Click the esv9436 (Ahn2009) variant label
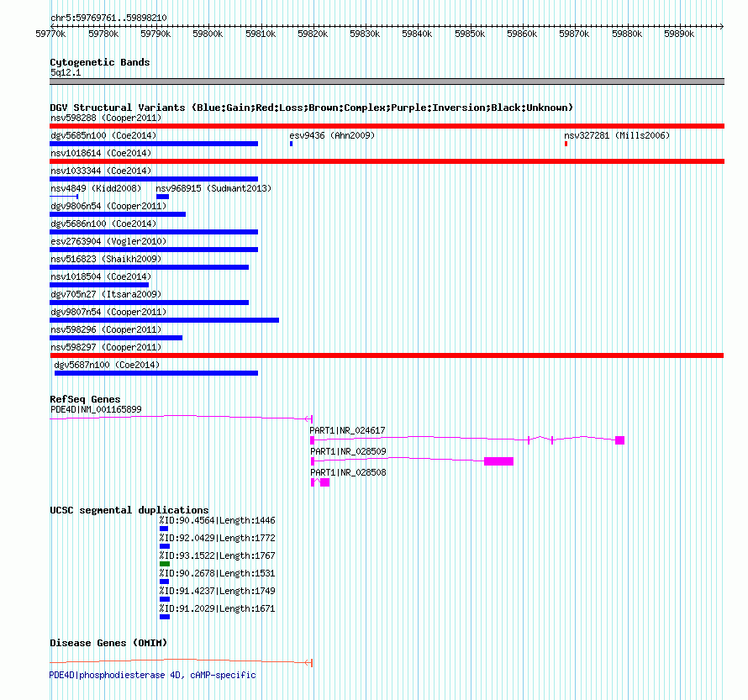 point(332,135)
